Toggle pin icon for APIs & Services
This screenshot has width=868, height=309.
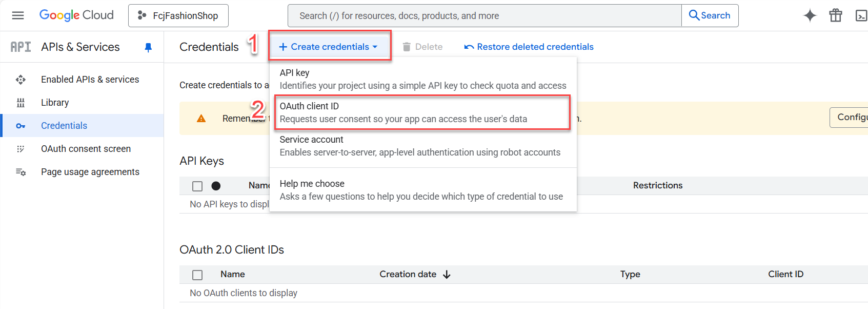pos(148,47)
